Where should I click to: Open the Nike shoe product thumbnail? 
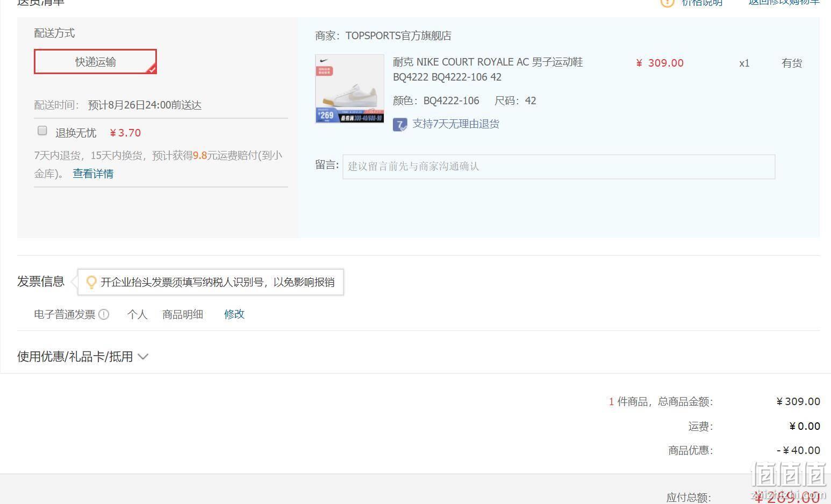point(350,89)
